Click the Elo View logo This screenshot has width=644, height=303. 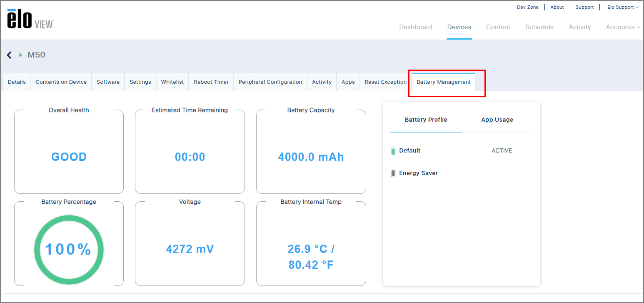pos(30,19)
